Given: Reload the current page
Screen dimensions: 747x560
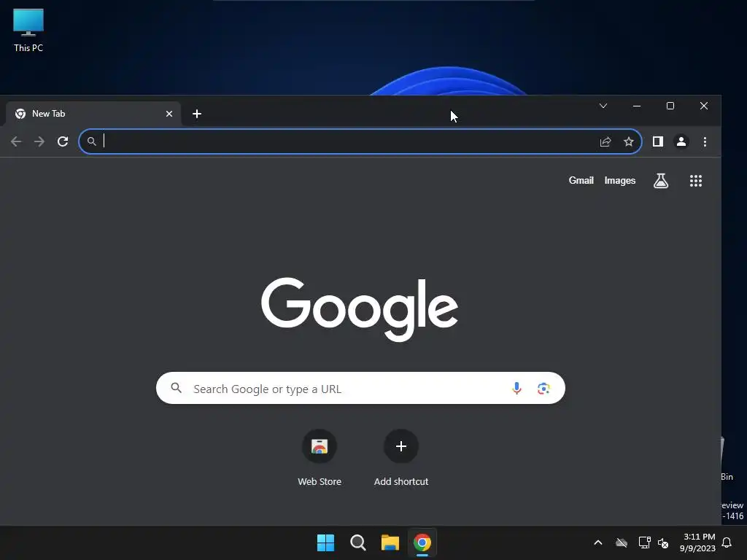Looking at the screenshot, I should pyautogui.click(x=63, y=141).
